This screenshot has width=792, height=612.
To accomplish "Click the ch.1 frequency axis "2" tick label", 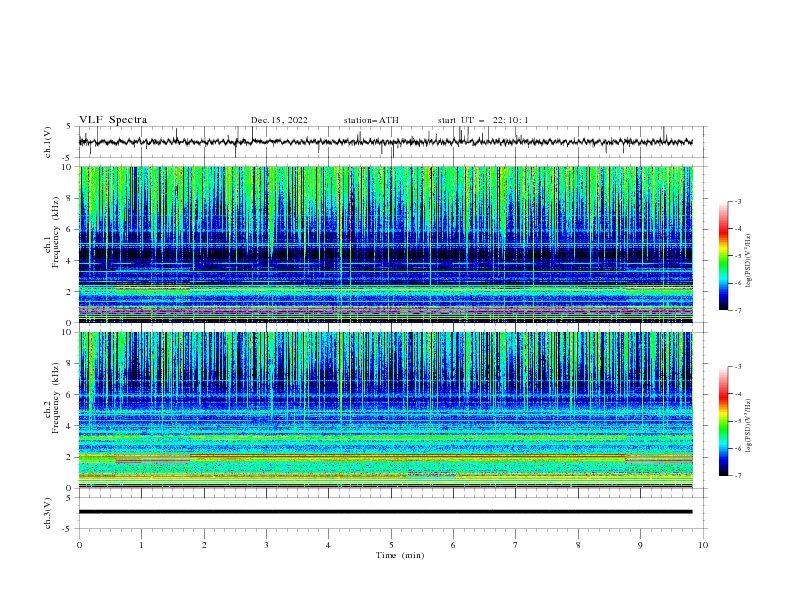I will coord(71,291).
